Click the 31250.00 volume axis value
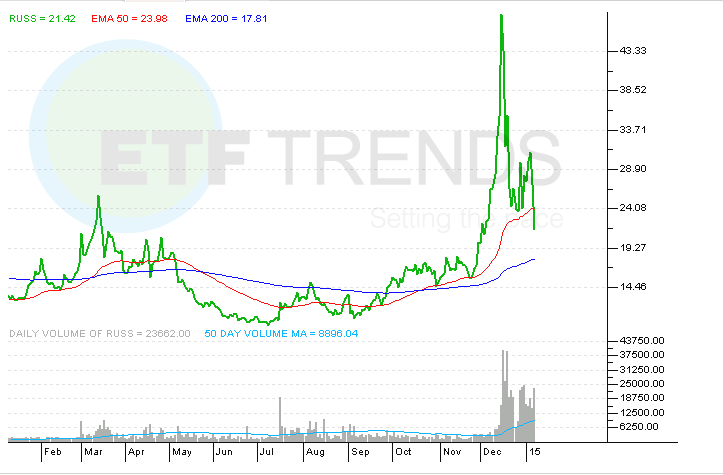Screen dimensions: 723x475 [x=642, y=370]
